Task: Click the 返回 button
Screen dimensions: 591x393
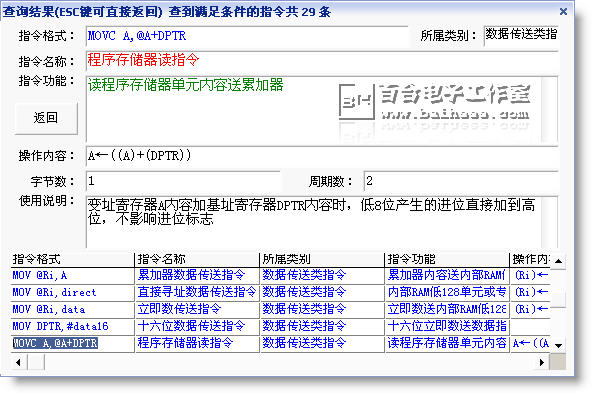Action: point(46,118)
